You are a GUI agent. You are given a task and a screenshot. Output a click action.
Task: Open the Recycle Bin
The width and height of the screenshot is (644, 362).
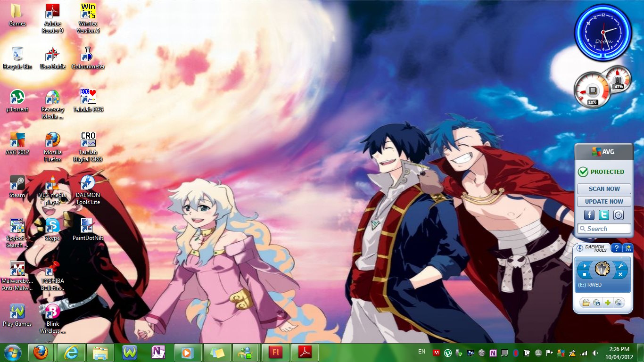coord(17,58)
